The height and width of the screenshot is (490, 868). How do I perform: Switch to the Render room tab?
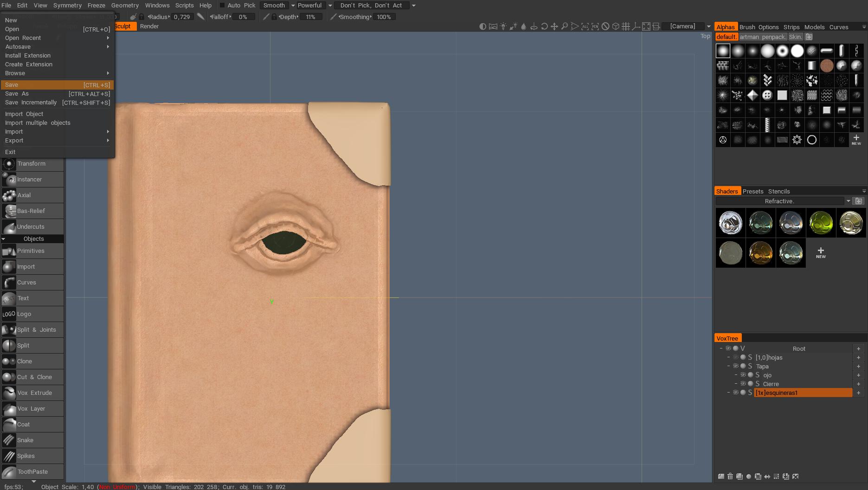[x=149, y=26]
